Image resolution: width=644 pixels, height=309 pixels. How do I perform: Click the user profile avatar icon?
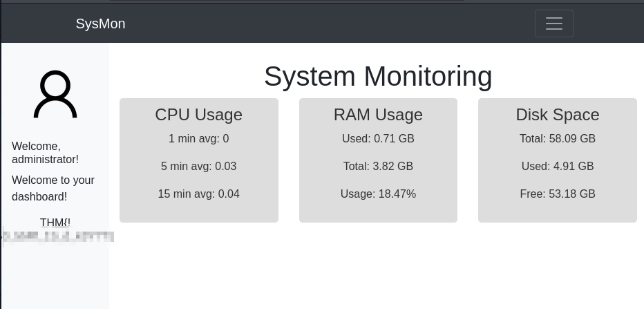[x=55, y=94]
